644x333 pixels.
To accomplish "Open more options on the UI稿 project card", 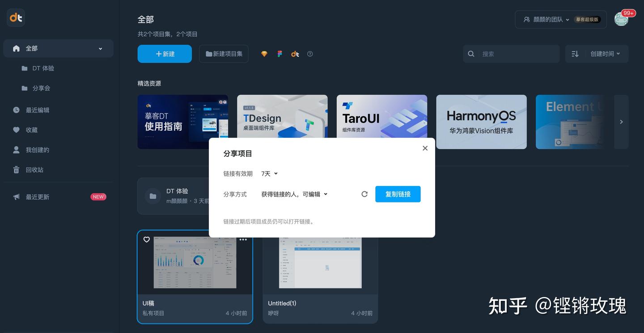I will point(243,239).
